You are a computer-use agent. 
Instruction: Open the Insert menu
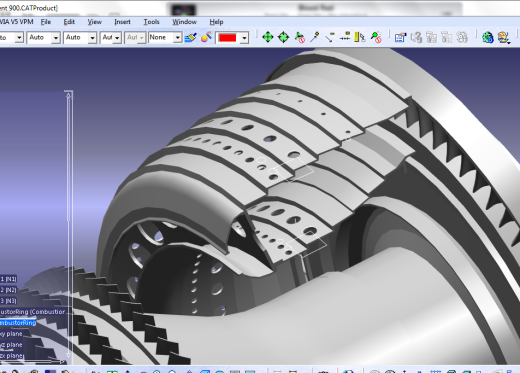[x=122, y=22]
